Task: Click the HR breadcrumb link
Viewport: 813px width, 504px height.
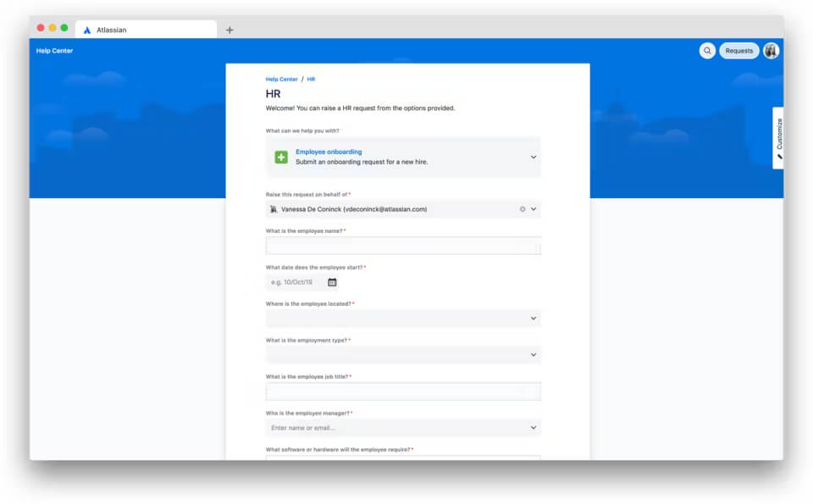Action: click(x=311, y=80)
